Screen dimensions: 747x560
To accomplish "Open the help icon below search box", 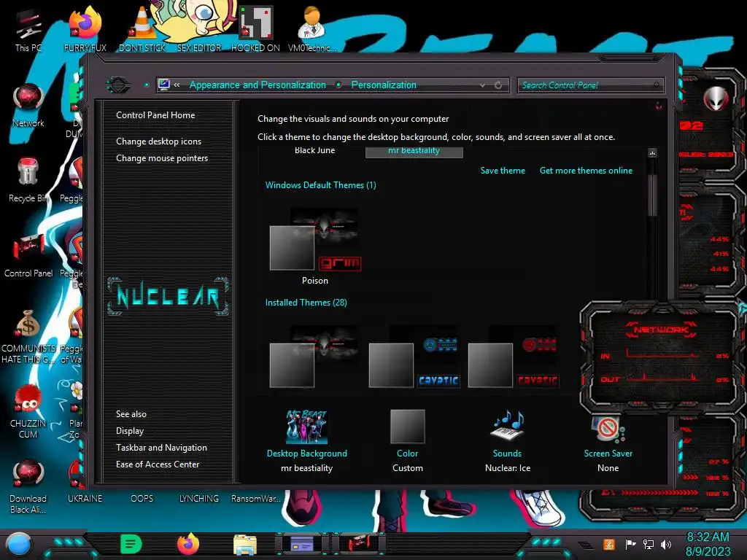I will [659, 106].
